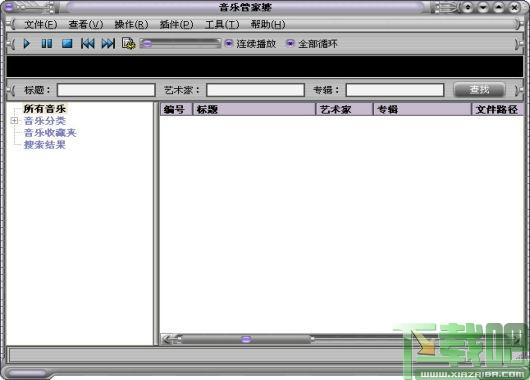Viewport: 530px width, 380px height.
Task: Open the 帮助(H) menu
Action: click(x=268, y=24)
